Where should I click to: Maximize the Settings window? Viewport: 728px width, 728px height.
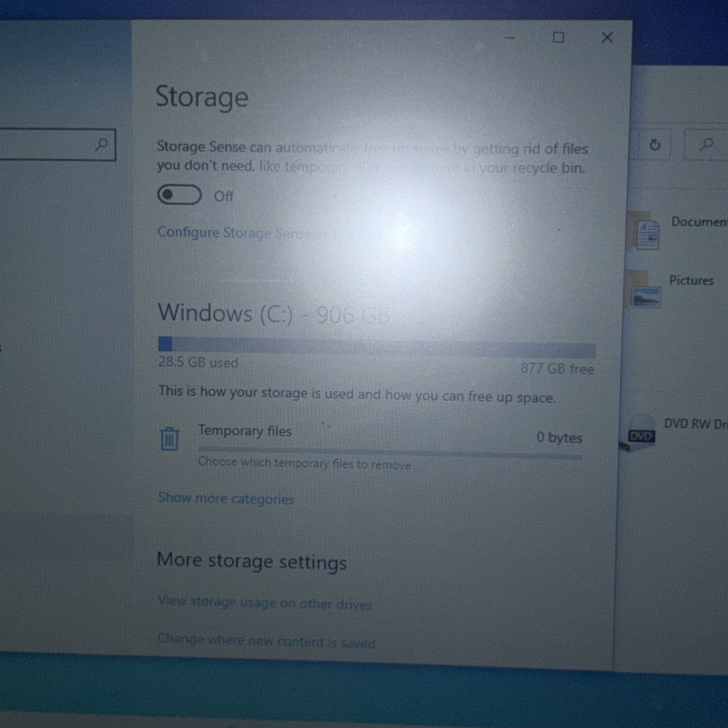pos(558,37)
